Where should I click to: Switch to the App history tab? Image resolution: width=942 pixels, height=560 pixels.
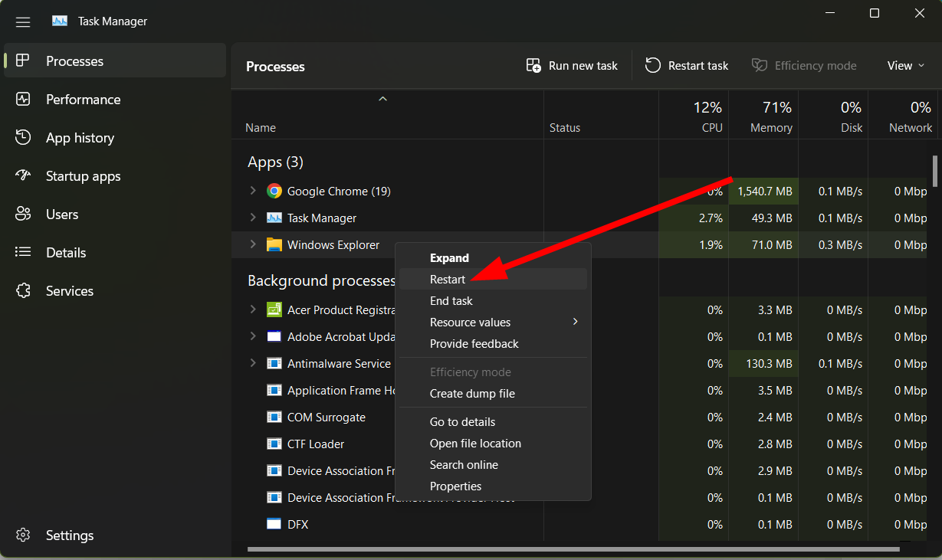click(x=115, y=138)
